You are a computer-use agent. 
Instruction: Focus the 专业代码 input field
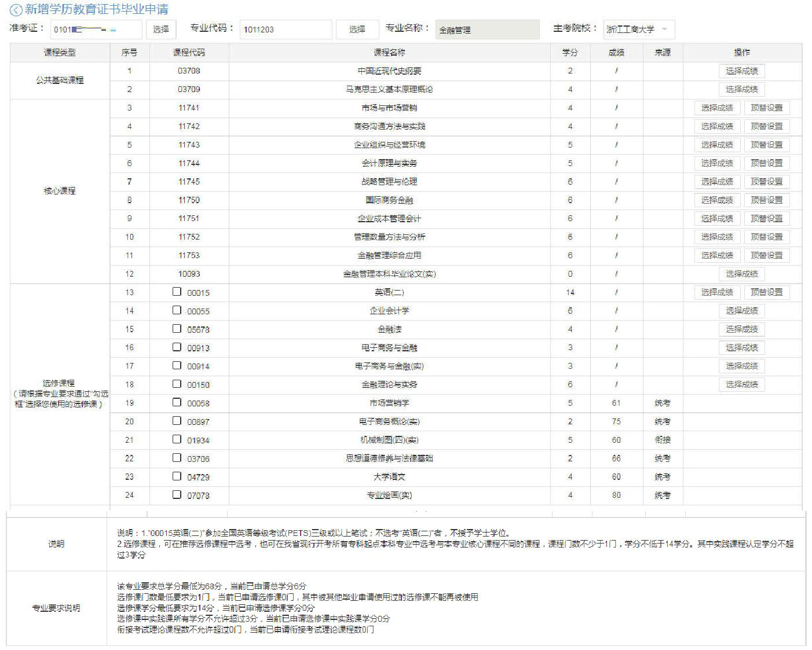pyautogui.click(x=286, y=30)
